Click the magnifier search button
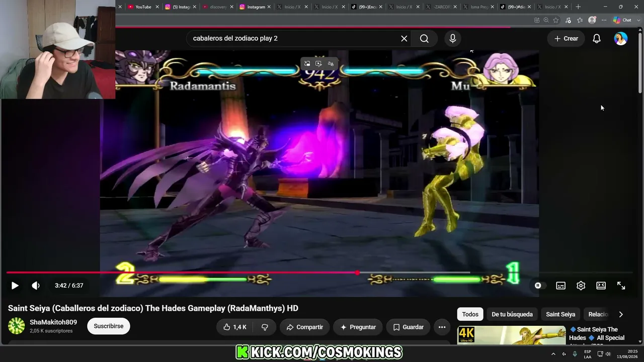644x362 pixels. click(424, 38)
